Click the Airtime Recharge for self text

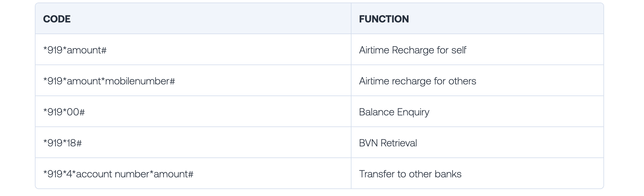click(x=412, y=50)
